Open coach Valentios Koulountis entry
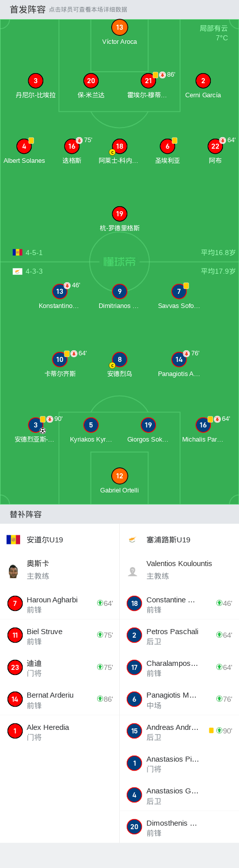 click(x=179, y=570)
